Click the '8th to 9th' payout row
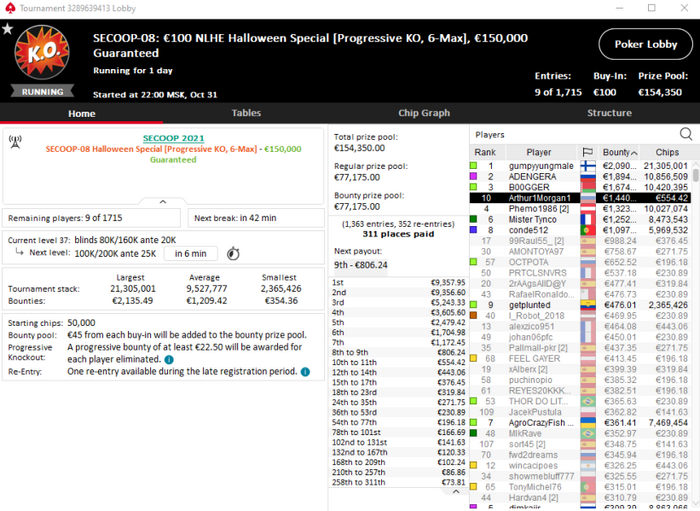This screenshot has height=511, width=700. (x=398, y=353)
